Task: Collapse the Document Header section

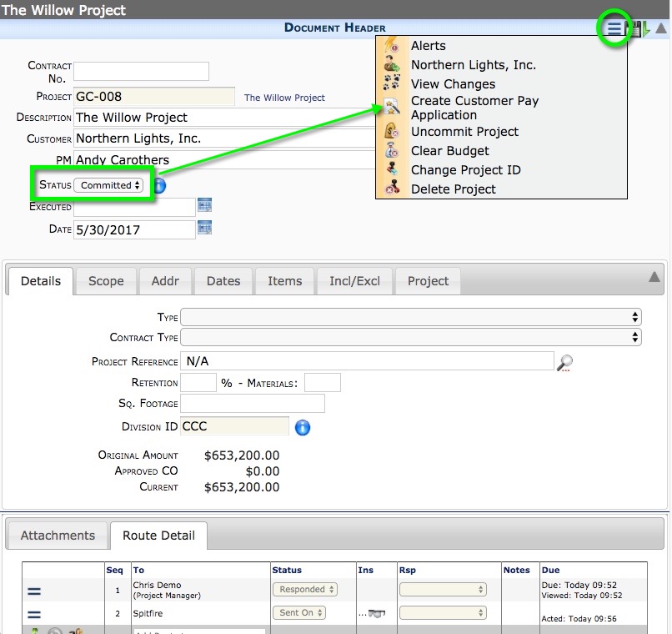Action: tap(661, 28)
